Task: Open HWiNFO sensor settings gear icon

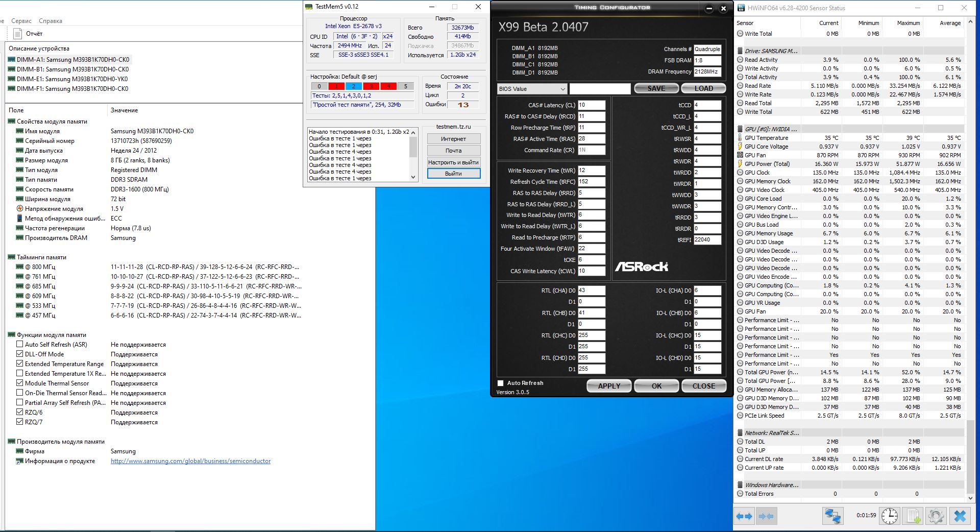Action: (936, 516)
